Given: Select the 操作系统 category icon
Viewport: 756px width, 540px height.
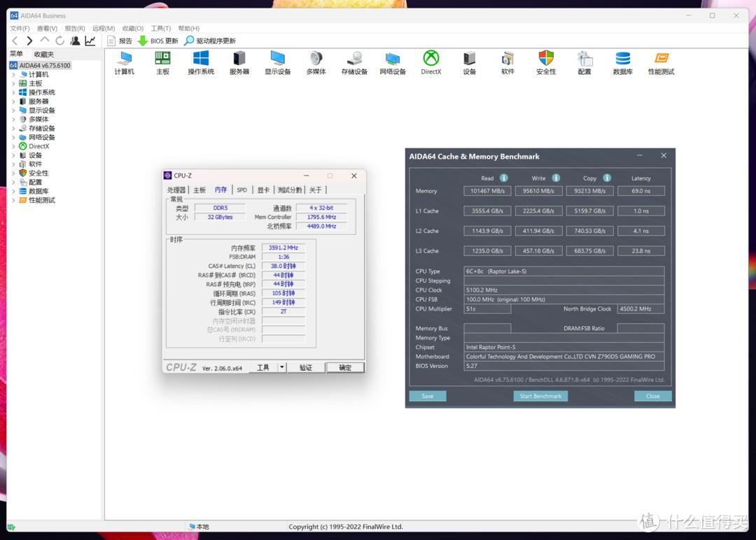Looking at the screenshot, I should coord(201,63).
